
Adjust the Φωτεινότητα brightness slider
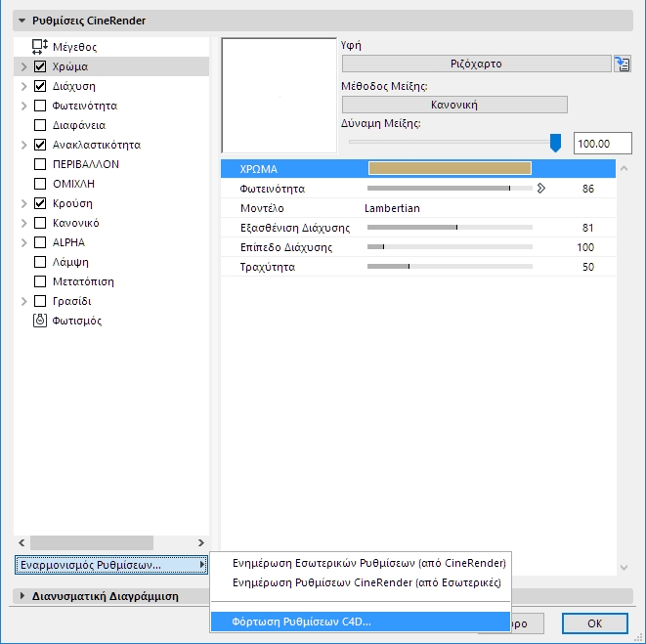tap(450, 189)
